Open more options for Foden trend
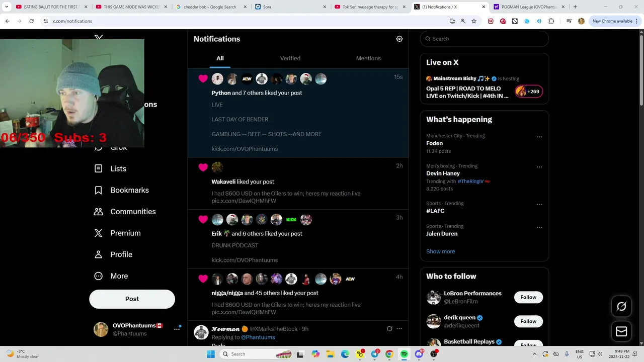644x362 pixels. 539,137
